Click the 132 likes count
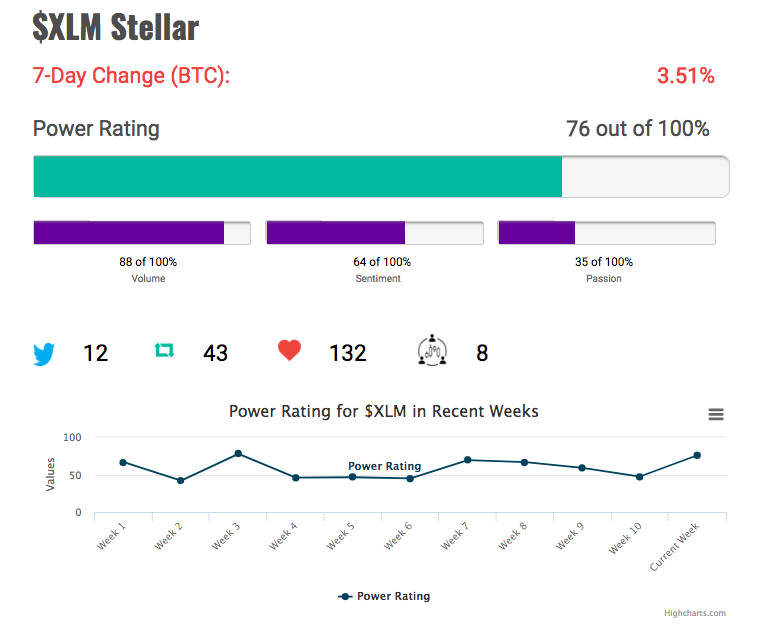The image size is (776, 630). 348,353
